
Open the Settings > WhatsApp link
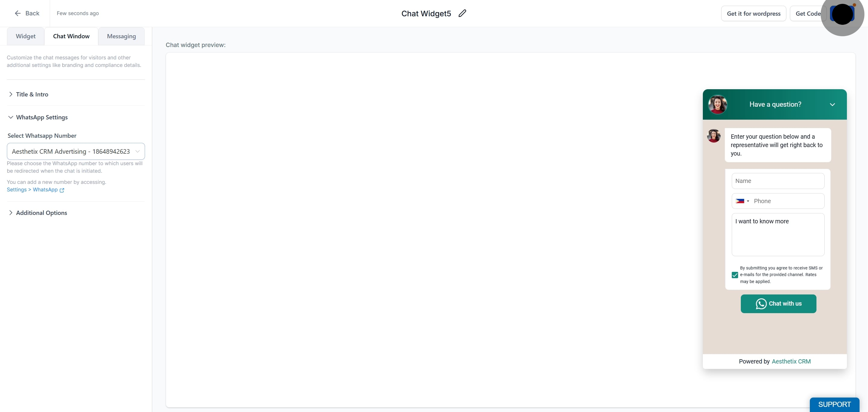pos(32,190)
